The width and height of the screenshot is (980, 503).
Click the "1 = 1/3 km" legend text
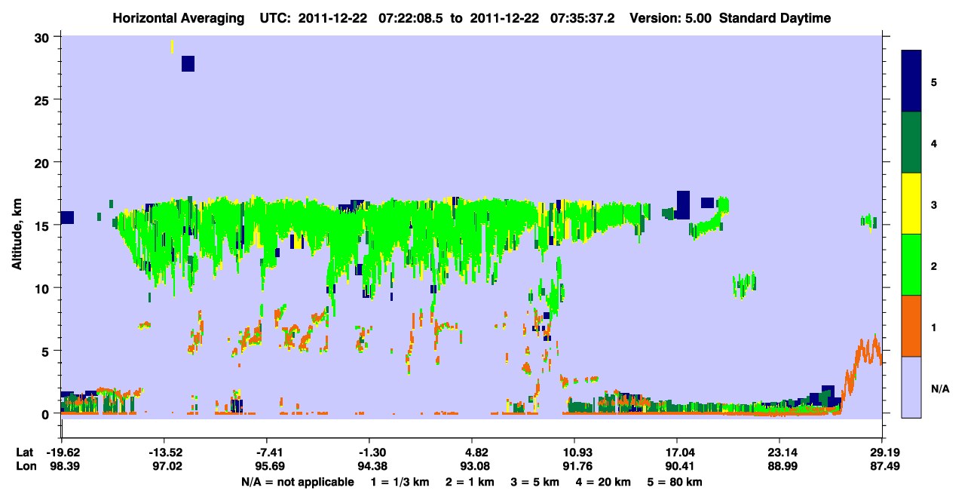pos(402,482)
